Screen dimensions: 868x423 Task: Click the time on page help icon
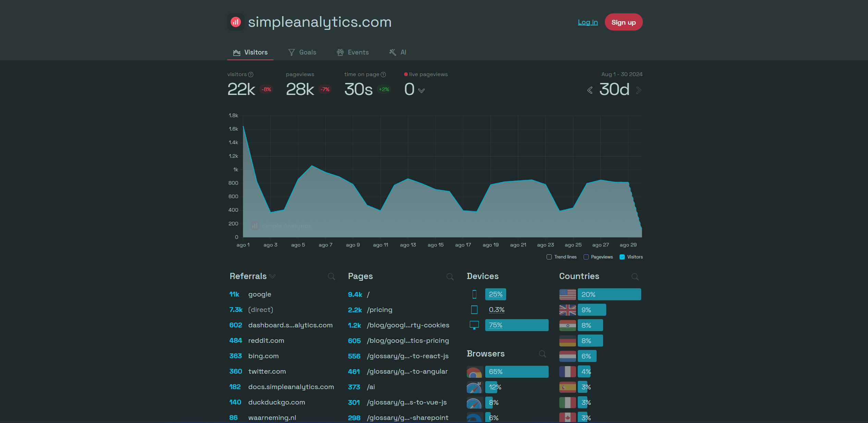pyautogui.click(x=383, y=75)
